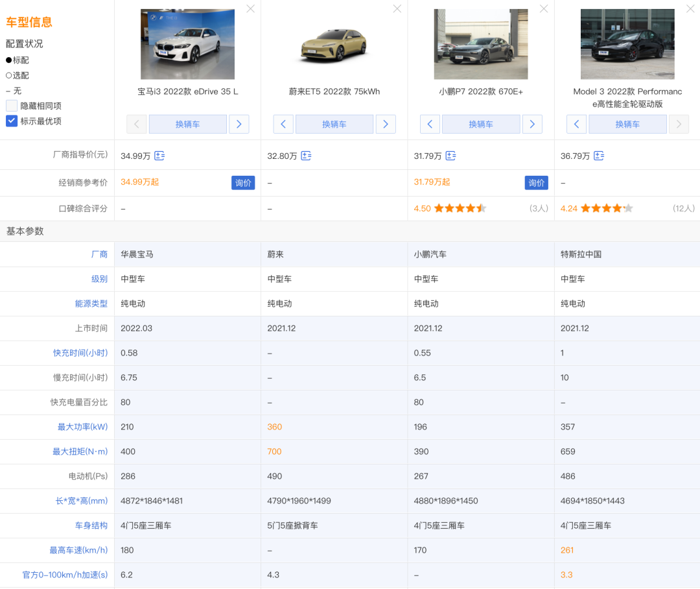Click the next arrow under 小鹏P7
The height and width of the screenshot is (589, 700).
[x=532, y=125]
